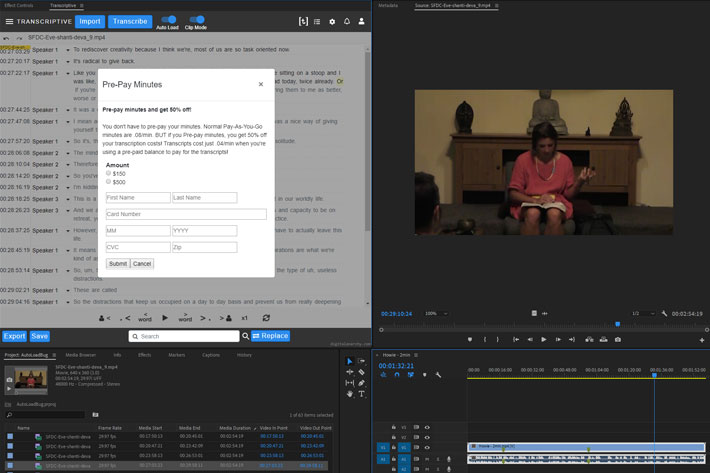Click the Overwrite button in Source monitor
710x473 pixels.
point(604,339)
